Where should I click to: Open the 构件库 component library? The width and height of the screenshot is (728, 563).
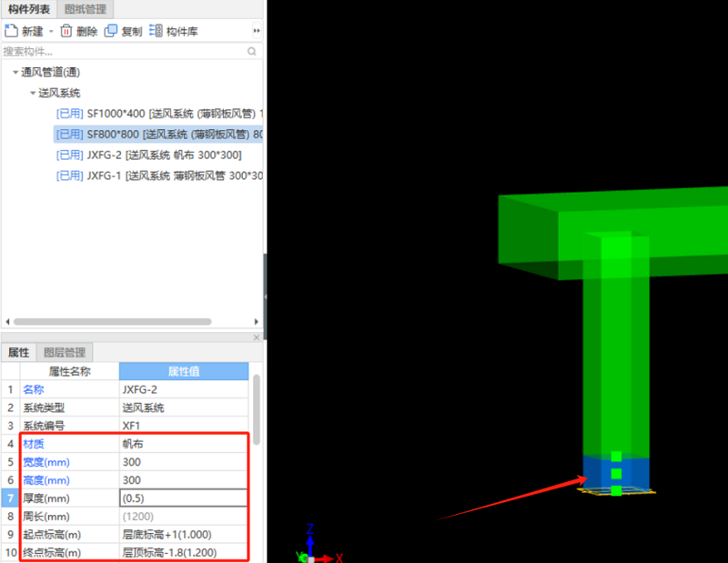click(x=173, y=31)
